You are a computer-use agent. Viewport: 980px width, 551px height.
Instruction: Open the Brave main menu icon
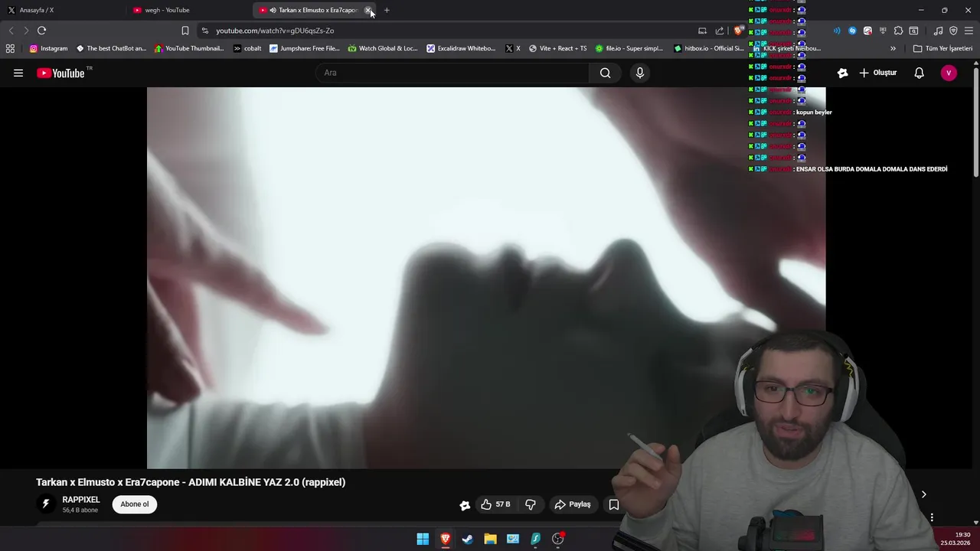tap(969, 31)
